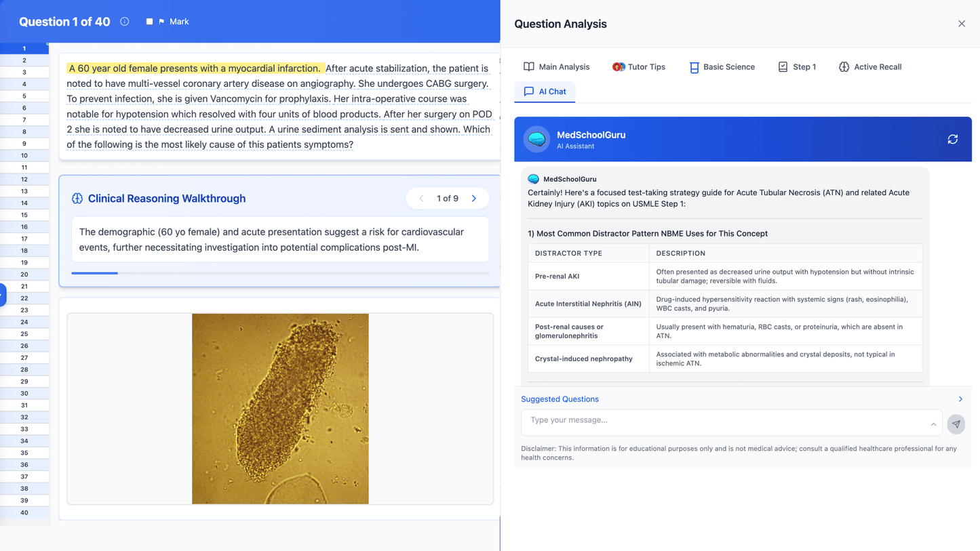
Task: Select question 40 in the sidebar
Action: (24, 512)
